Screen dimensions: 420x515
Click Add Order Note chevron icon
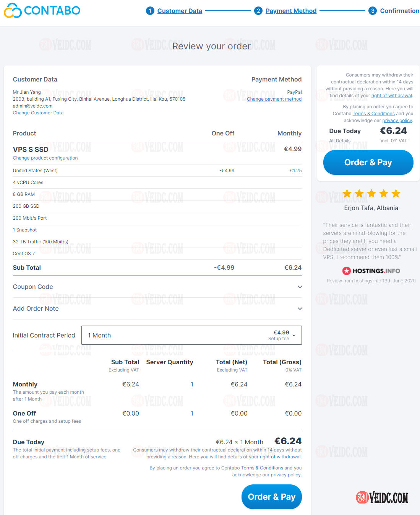point(300,309)
